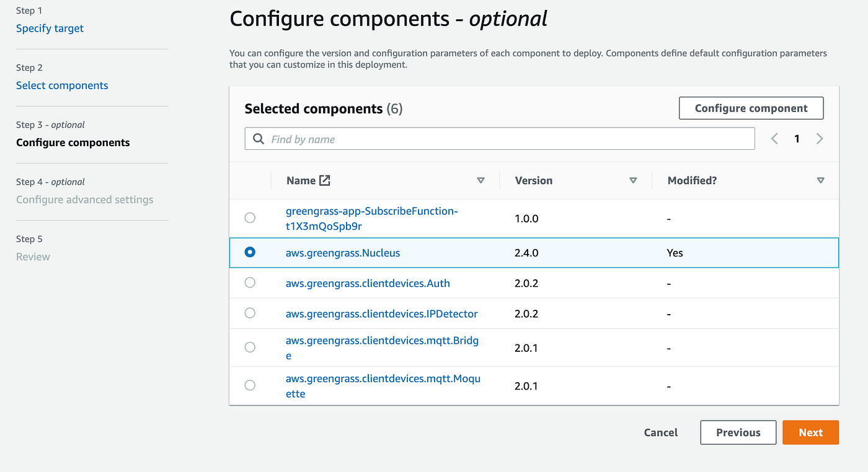
Task: Open the Version column filter dropdown
Action: (634, 180)
